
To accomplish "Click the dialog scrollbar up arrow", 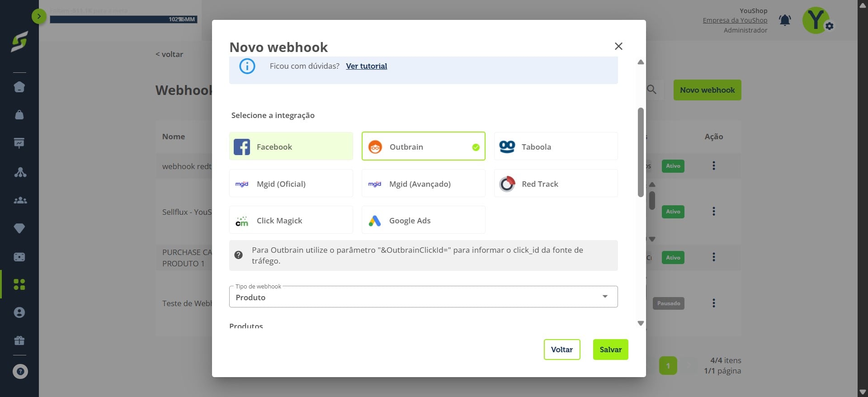I will click(x=641, y=62).
